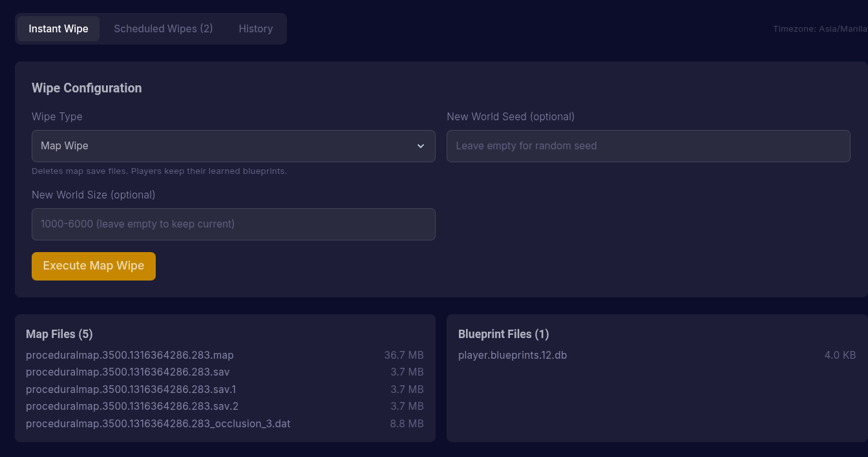Click the Map Files (5) heading
Screen dimensions: 868x457
tap(59, 334)
